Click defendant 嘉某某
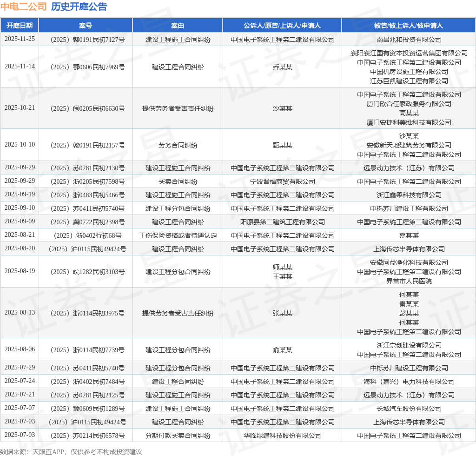The height and width of the screenshot is (456, 476). 409,235
